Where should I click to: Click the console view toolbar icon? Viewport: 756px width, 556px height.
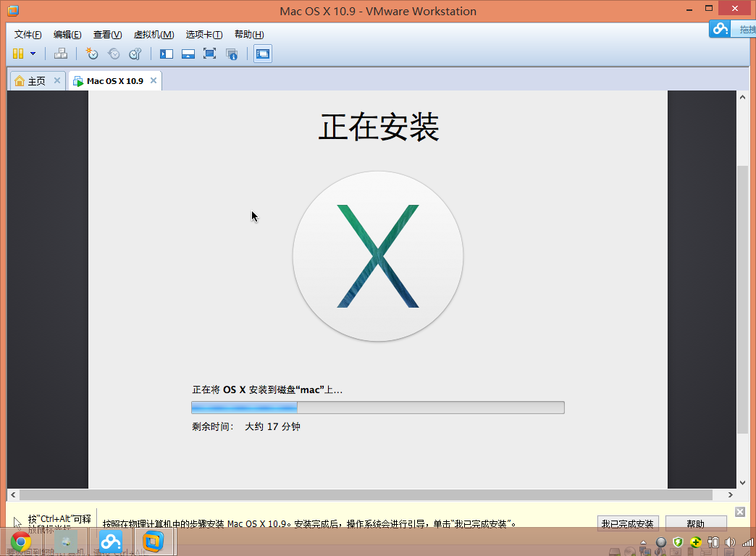[263, 54]
